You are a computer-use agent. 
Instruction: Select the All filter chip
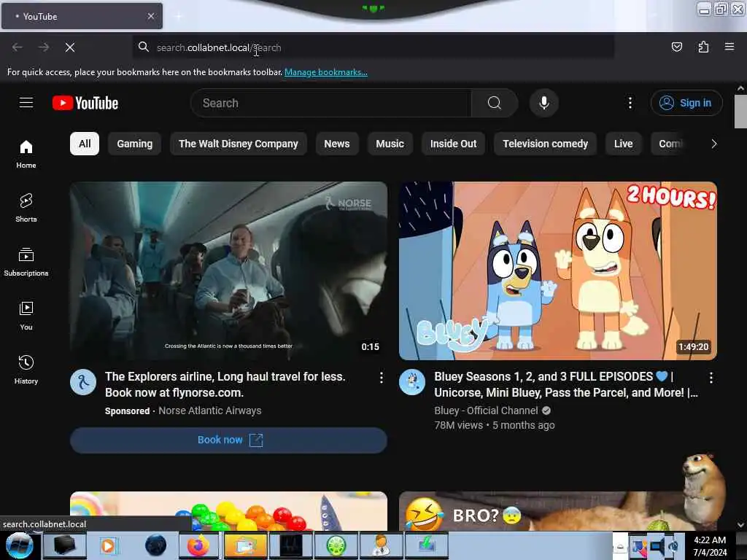coord(85,144)
